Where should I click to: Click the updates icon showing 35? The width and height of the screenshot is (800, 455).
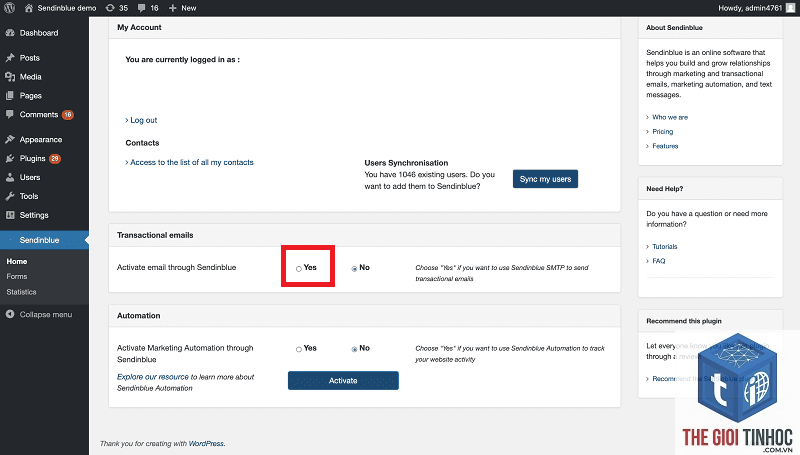point(110,8)
